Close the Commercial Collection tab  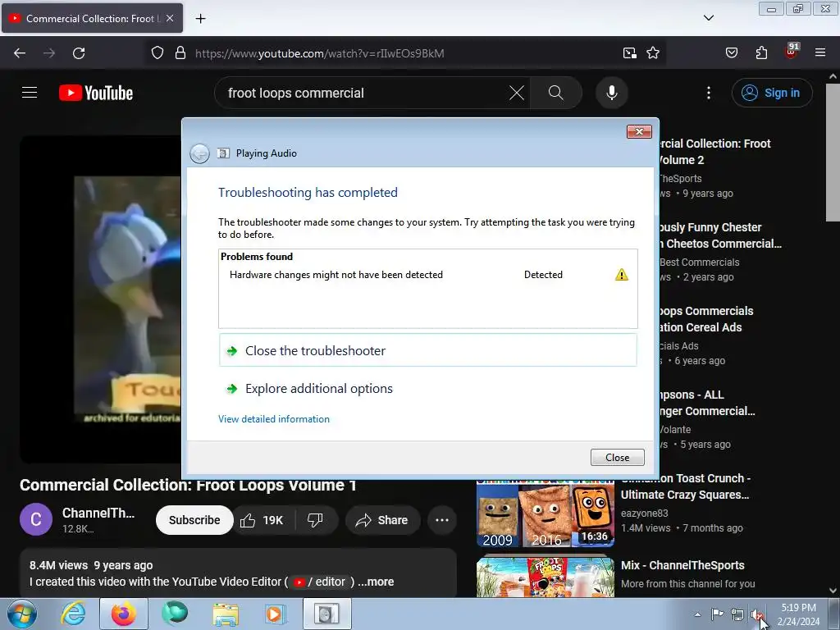(x=170, y=18)
